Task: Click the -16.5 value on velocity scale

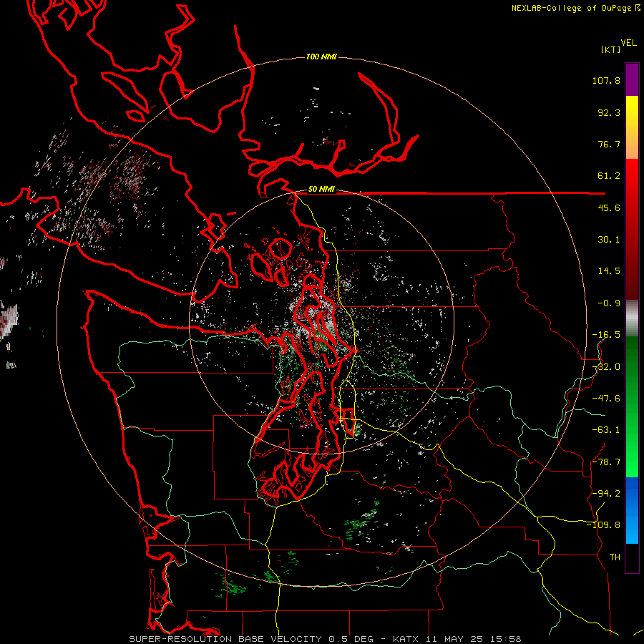Action: tap(606, 335)
